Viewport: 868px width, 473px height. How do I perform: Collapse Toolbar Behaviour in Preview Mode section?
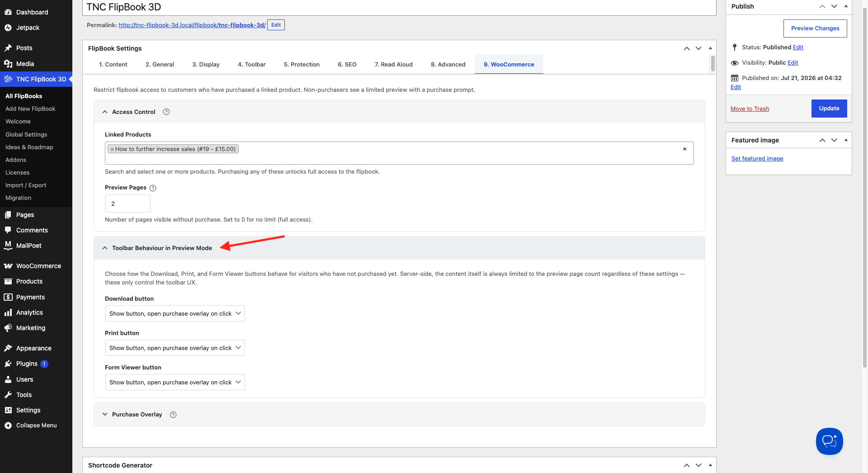pyautogui.click(x=105, y=248)
